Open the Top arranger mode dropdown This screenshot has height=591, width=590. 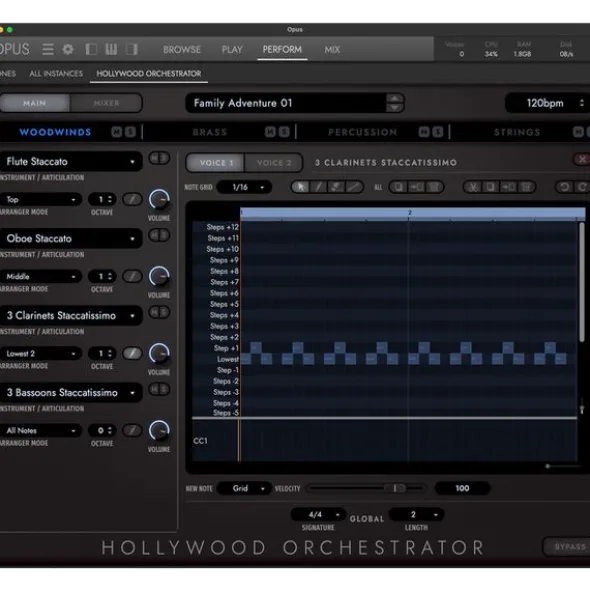[x=41, y=199]
